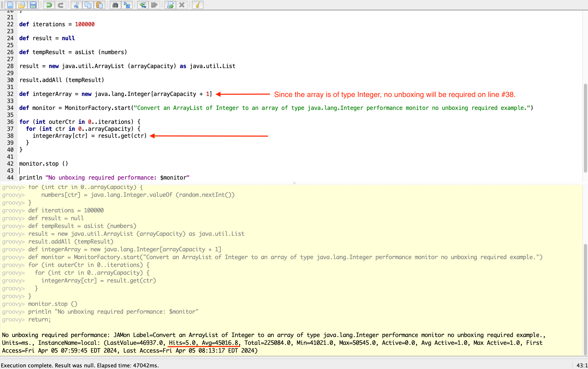Click the 'for (int outerCtr in 0..iterations)' editor line

pos(80,122)
